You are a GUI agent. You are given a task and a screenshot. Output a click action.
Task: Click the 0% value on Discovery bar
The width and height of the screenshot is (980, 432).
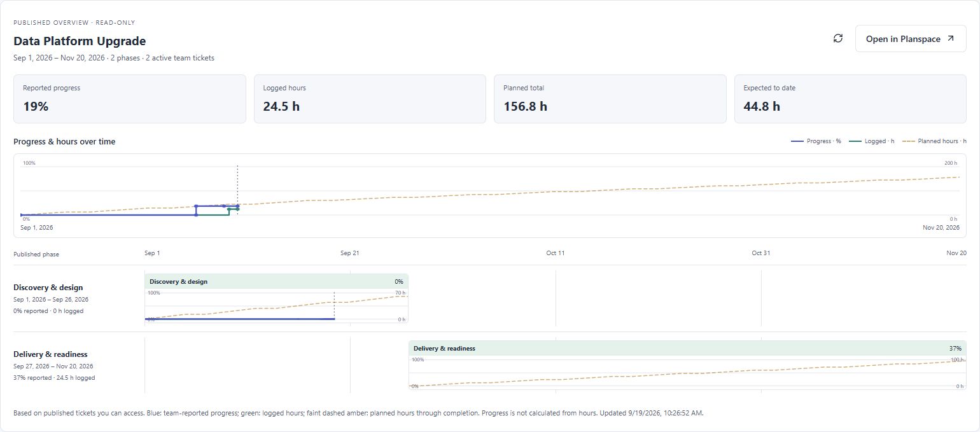tap(399, 282)
